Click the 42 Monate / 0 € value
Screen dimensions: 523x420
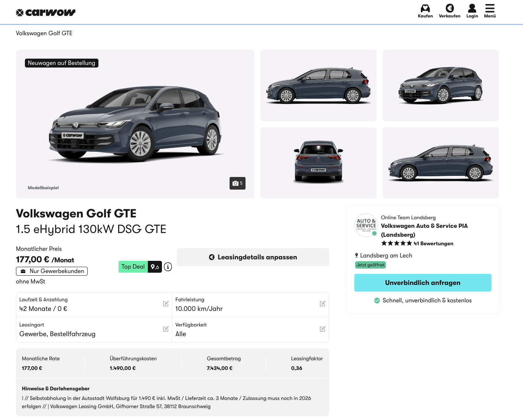pos(43,309)
